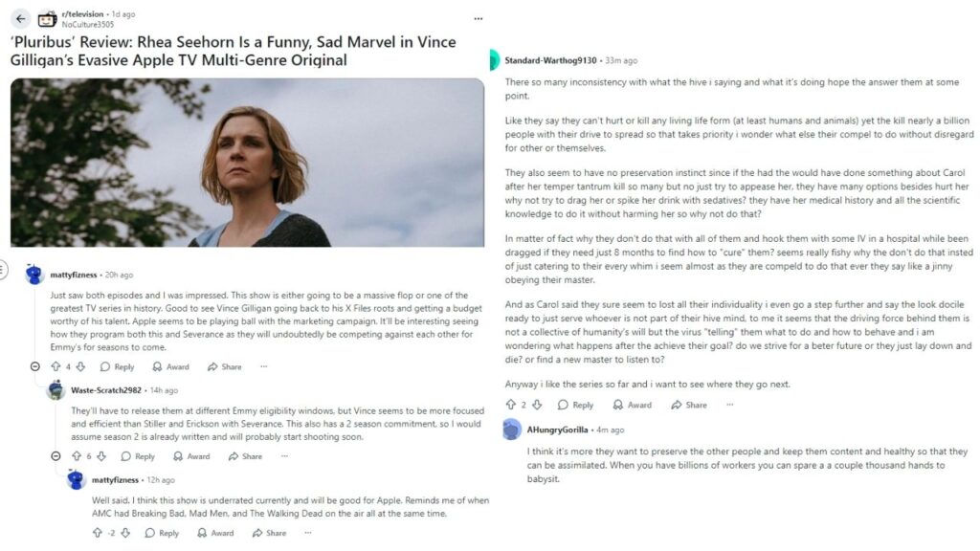Downvote Standard-Warthog9130's comment
The height and width of the screenshot is (551, 980).
pos(536,405)
